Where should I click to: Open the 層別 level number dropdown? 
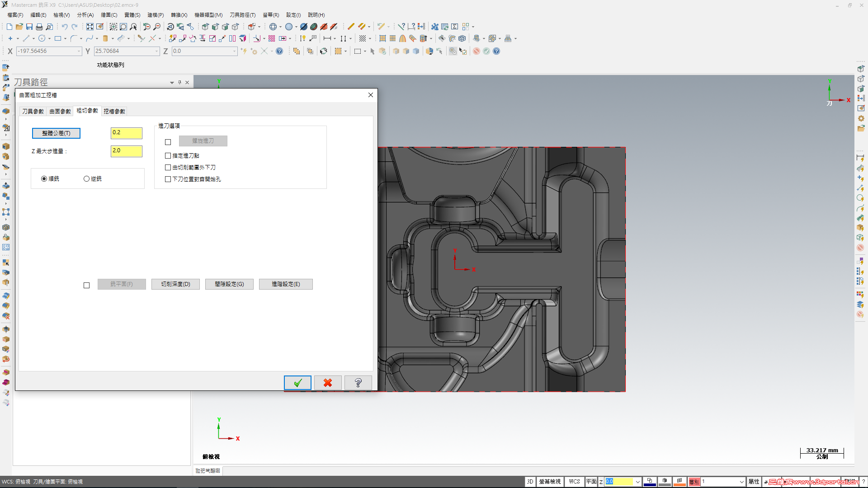tap(741, 482)
